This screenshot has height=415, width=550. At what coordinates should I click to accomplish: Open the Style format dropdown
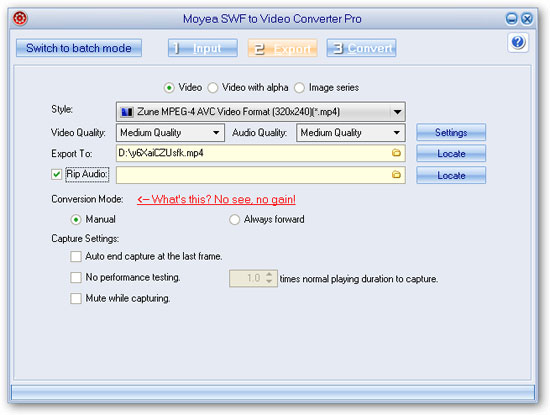click(x=397, y=112)
